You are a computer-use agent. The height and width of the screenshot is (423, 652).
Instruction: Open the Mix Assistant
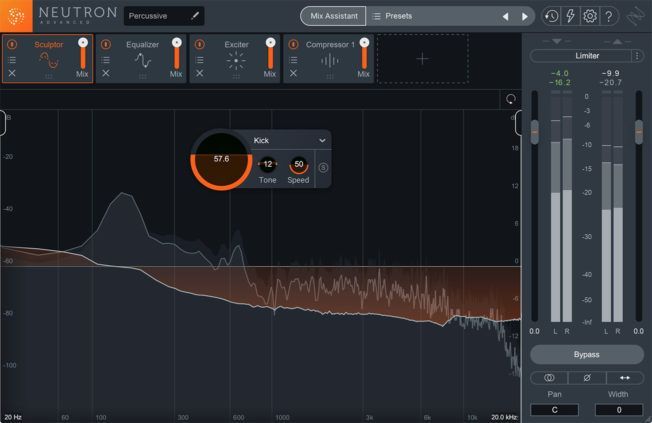333,16
